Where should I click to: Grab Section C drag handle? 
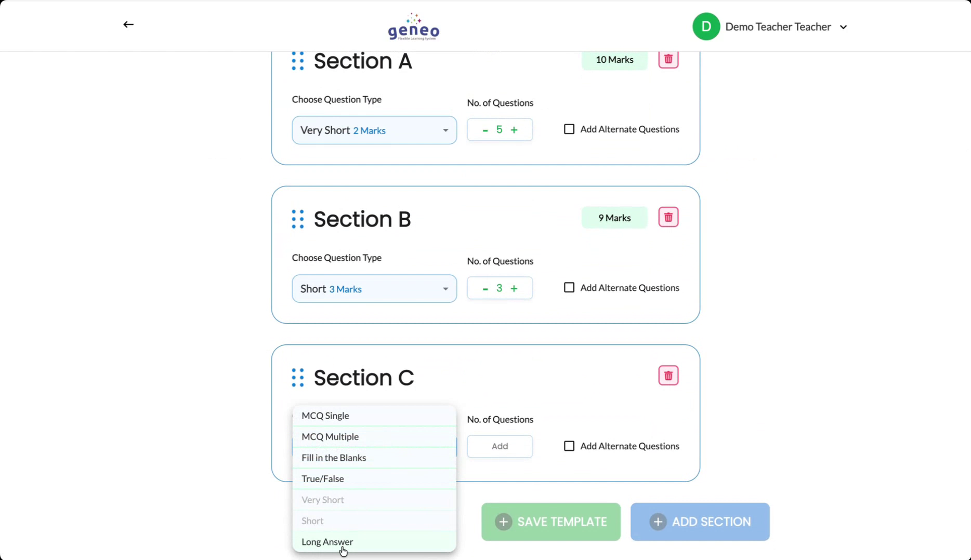pyautogui.click(x=298, y=378)
